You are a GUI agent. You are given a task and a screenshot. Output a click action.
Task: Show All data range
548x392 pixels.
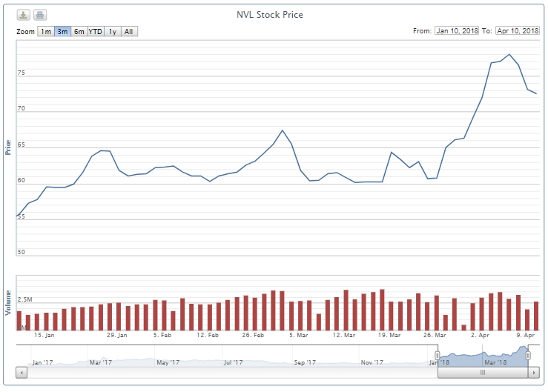[129, 31]
